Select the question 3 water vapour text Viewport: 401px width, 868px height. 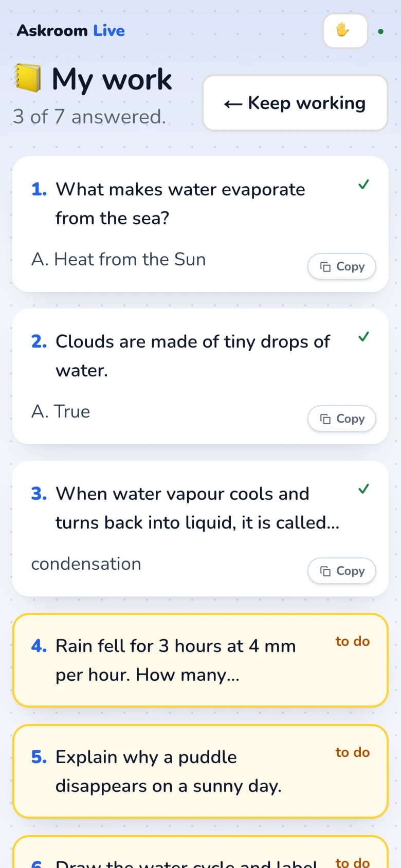coord(197,508)
